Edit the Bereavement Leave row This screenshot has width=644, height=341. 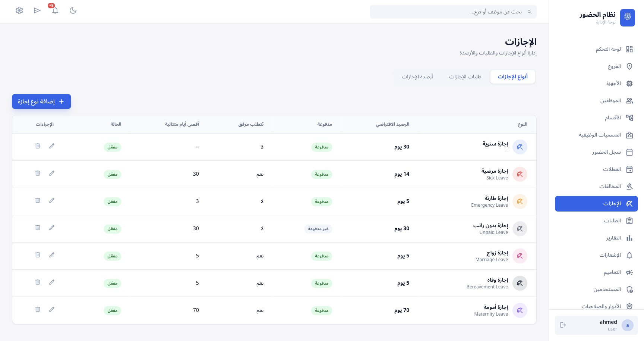[52, 282]
